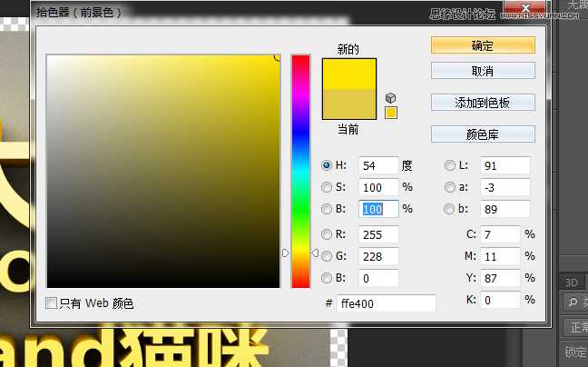Open the 颜色库 color libraries
Screen dimensions: 588x367
click(483, 134)
